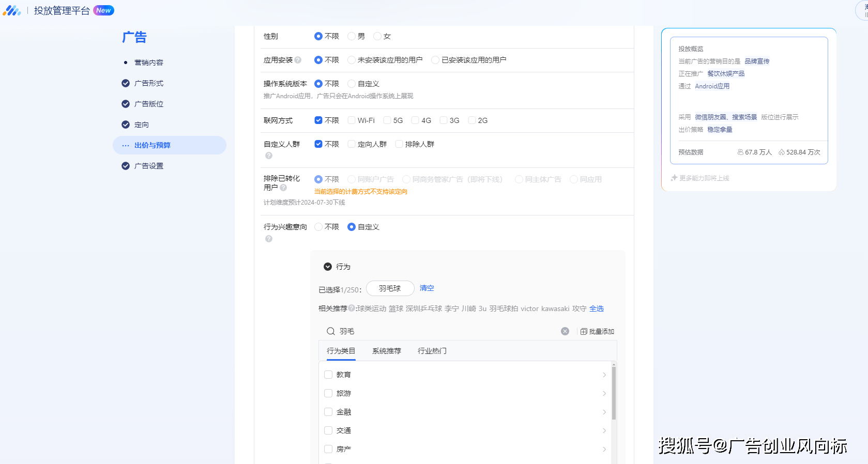Click help icon beside 应用安装 label

pyautogui.click(x=298, y=60)
